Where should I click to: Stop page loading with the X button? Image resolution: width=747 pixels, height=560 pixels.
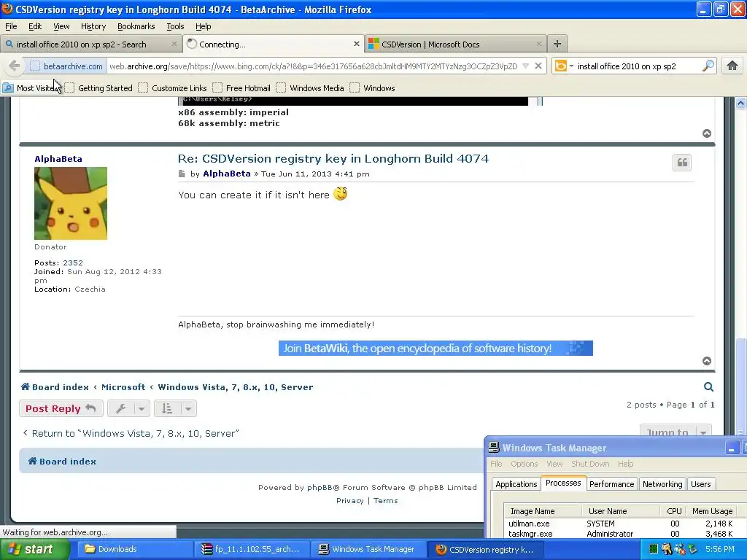(x=538, y=66)
